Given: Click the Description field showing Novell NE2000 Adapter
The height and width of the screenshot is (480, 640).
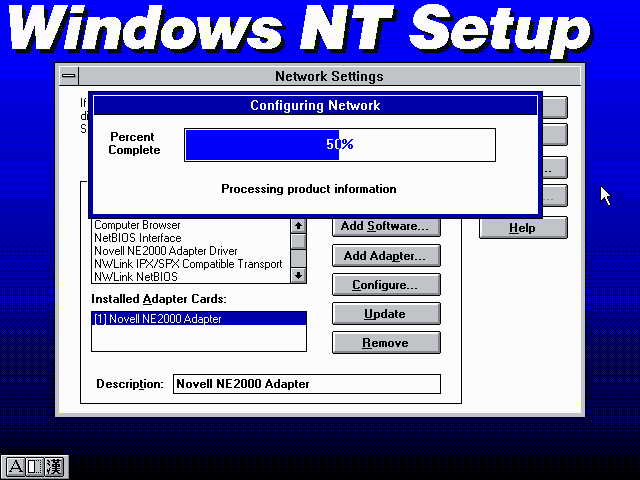Looking at the screenshot, I should tap(307, 384).
